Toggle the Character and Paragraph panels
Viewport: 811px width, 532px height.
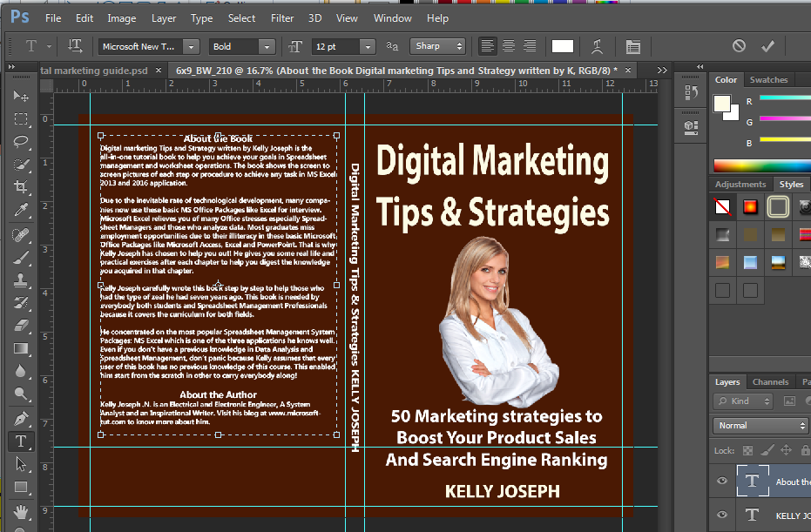coord(634,45)
